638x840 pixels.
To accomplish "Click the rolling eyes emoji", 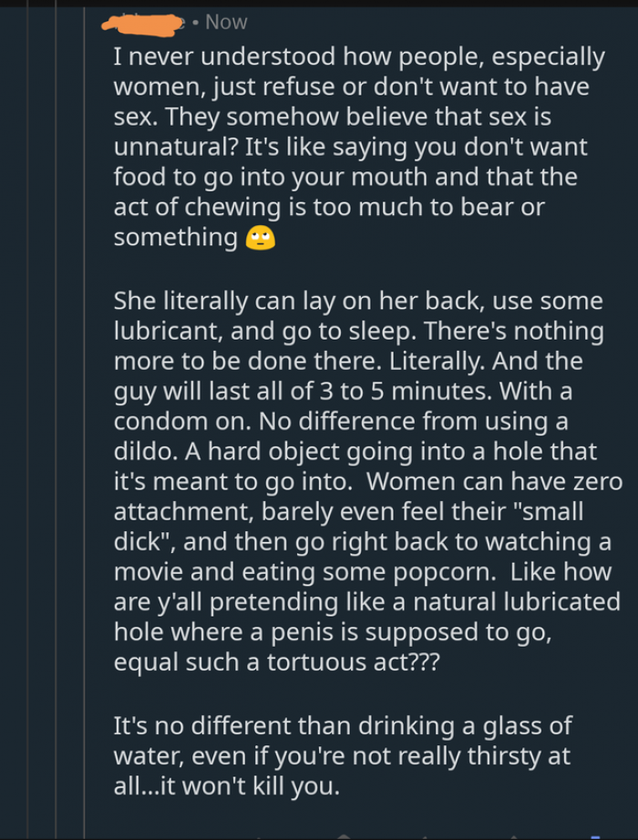I will tap(261, 239).
